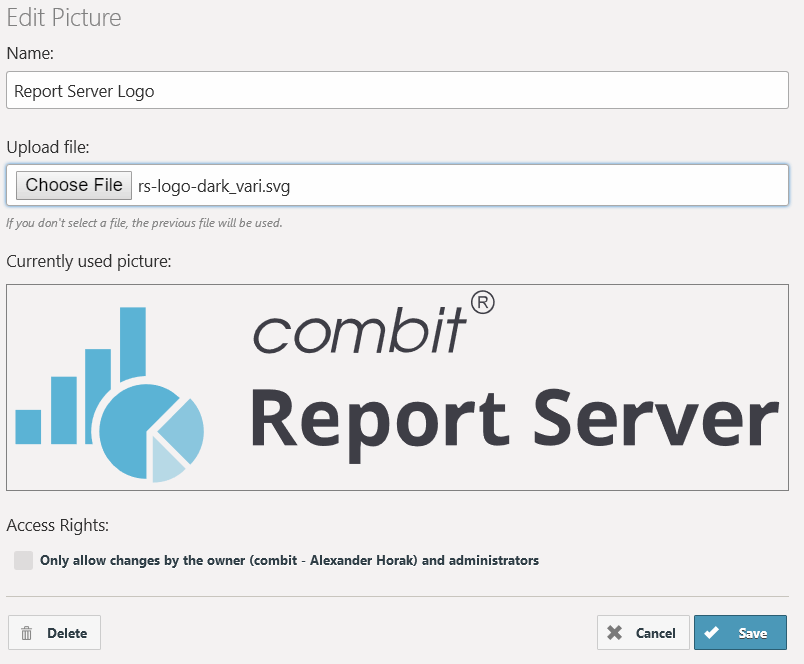Click the Currently used picture label
Image resolution: width=804 pixels, height=664 pixels.
(89, 261)
